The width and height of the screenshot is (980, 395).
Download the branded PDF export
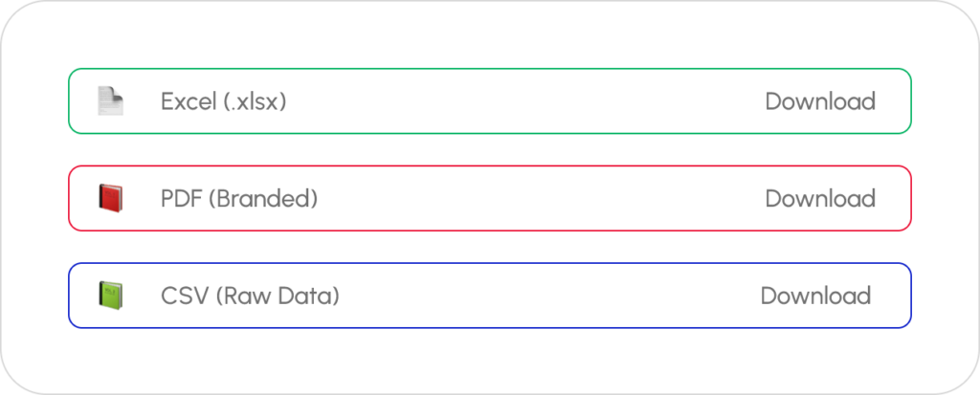point(820,199)
